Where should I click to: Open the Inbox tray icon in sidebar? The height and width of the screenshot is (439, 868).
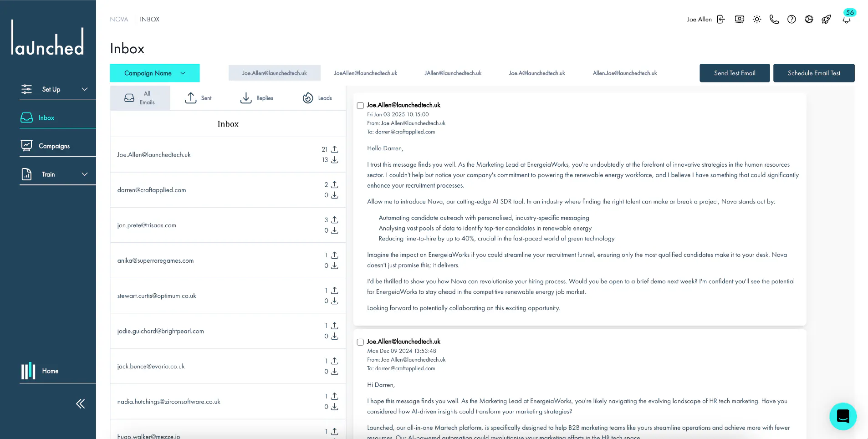[27, 117]
